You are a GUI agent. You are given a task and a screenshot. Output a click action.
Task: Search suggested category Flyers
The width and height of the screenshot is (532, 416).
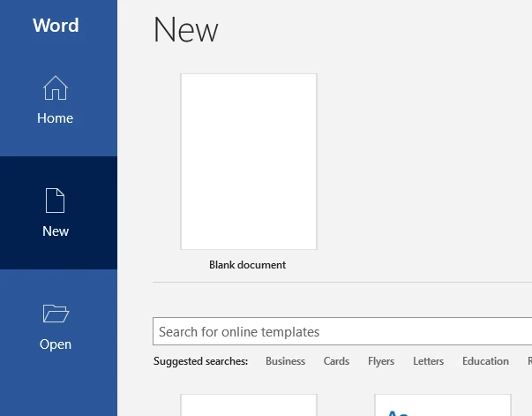coord(381,361)
